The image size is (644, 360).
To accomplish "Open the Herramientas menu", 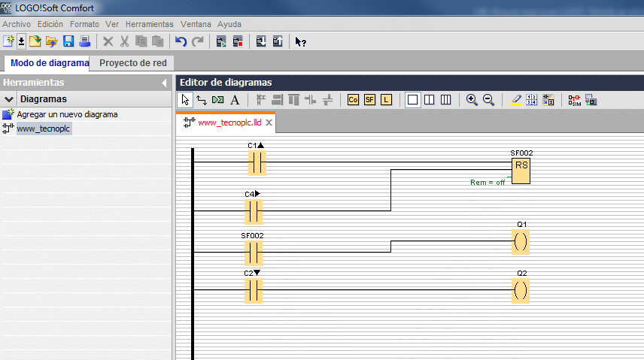I will 150,24.
